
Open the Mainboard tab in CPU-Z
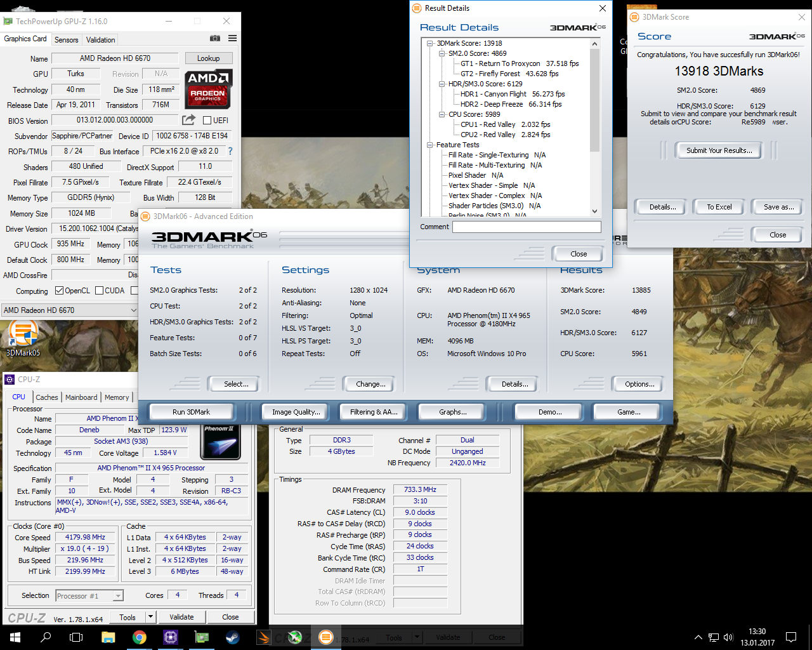click(x=81, y=397)
